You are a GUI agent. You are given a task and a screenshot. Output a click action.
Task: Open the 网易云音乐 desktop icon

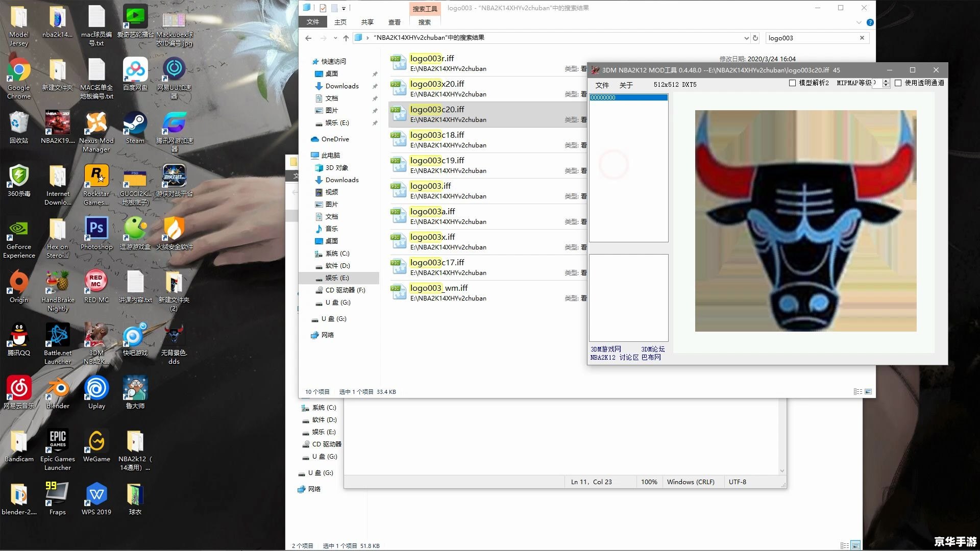[x=19, y=393]
